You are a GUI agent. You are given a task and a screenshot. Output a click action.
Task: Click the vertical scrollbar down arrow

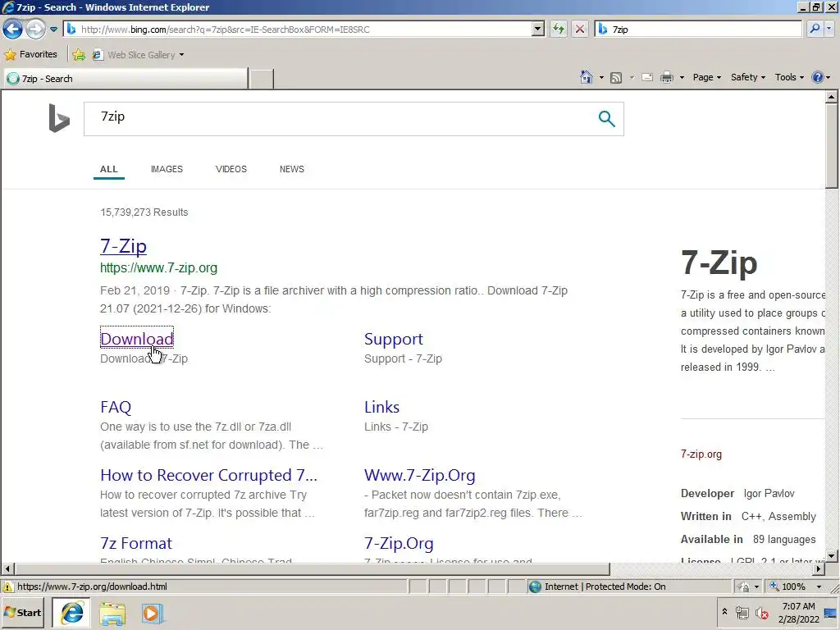coord(831,555)
